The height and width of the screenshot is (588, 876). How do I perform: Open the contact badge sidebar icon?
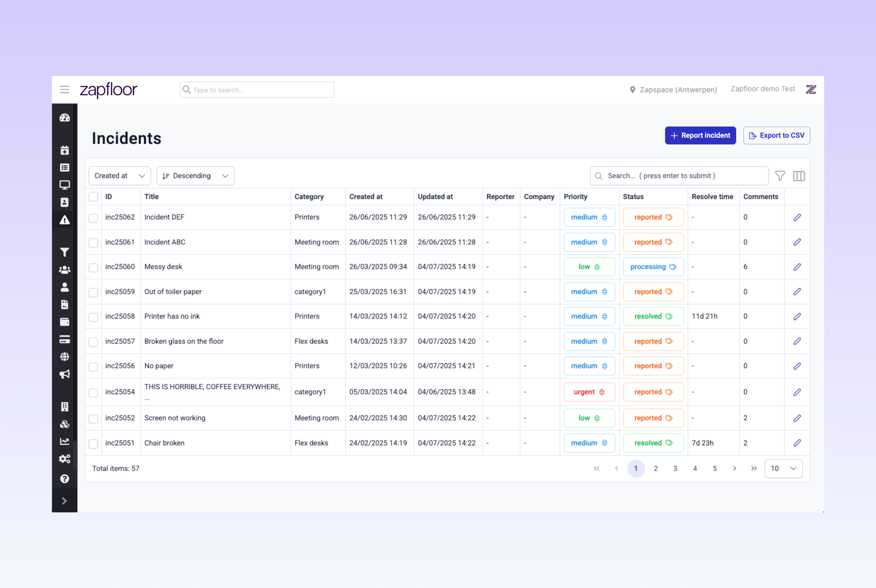pos(65,202)
